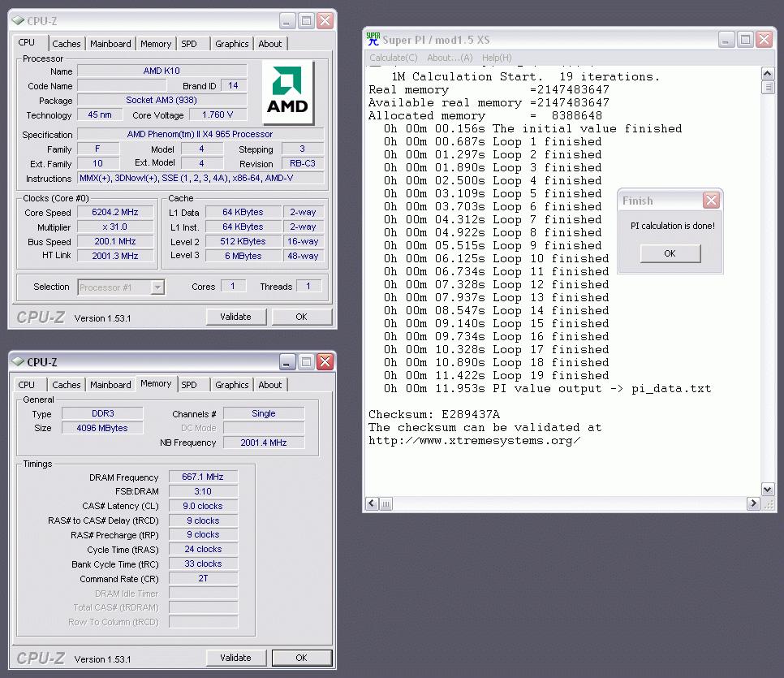Confirm PI calculation done with OK
The height and width of the screenshot is (678, 784).
670,253
